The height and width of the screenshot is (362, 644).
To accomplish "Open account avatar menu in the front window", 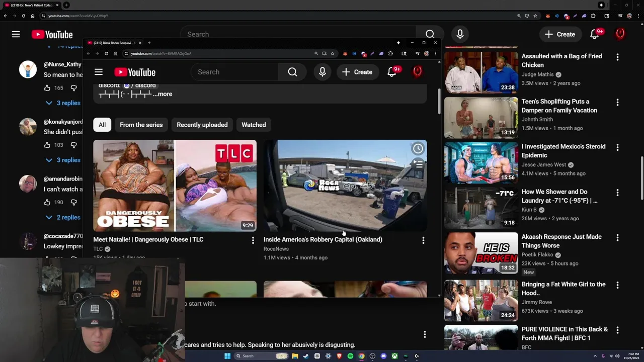I will click(417, 72).
